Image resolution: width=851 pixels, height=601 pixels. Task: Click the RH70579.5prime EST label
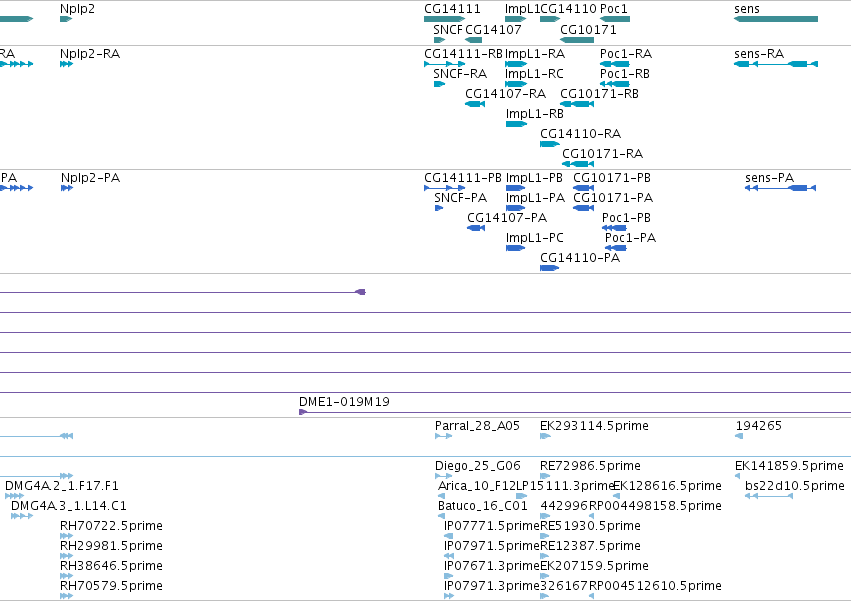pyautogui.click(x=111, y=586)
